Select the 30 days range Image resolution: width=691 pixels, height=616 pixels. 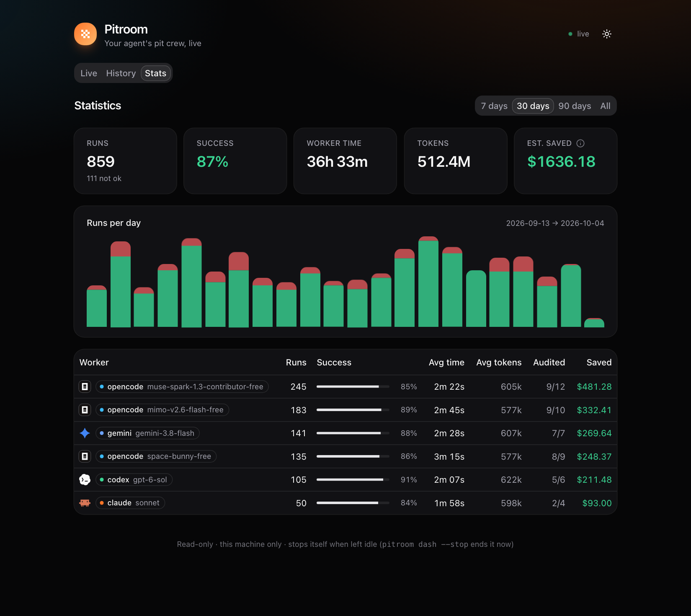coord(533,106)
